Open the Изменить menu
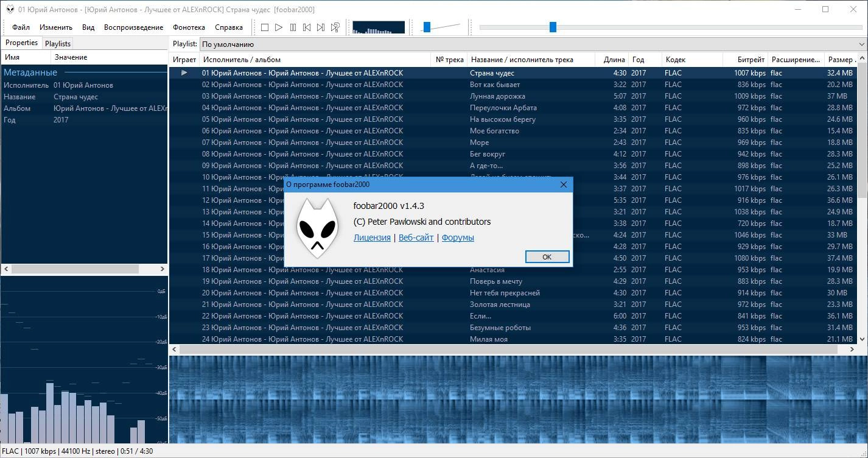The height and width of the screenshot is (458, 868). (x=56, y=27)
